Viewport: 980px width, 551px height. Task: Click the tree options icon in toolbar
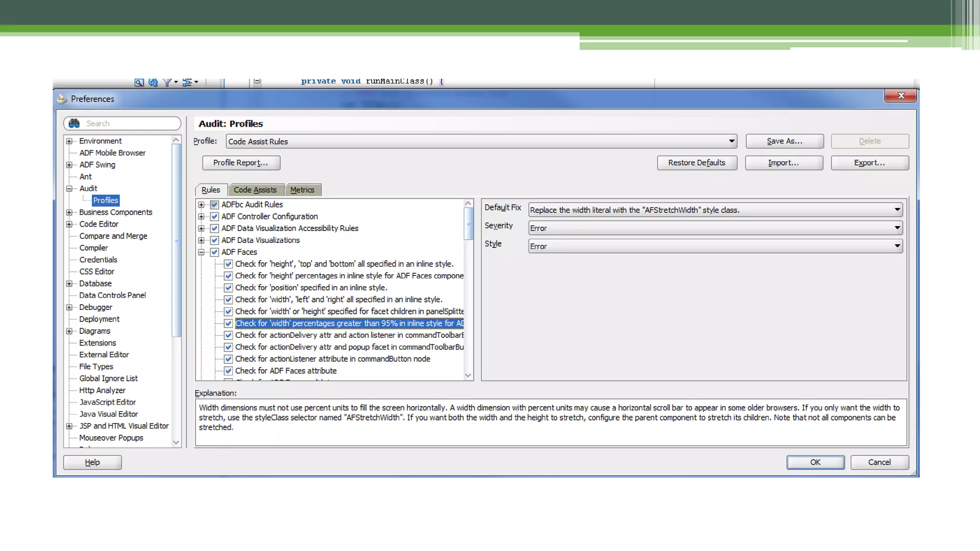(187, 82)
